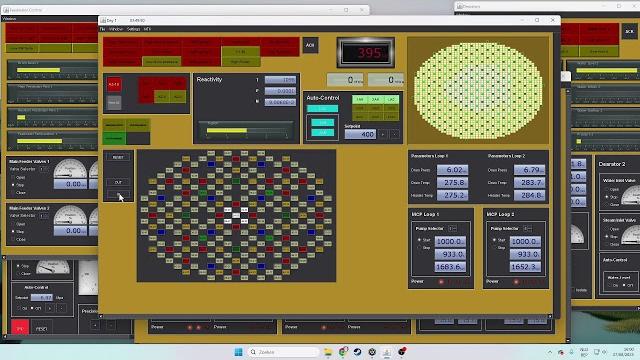Acknowledge alarms with the reactor ACK button

310,45
